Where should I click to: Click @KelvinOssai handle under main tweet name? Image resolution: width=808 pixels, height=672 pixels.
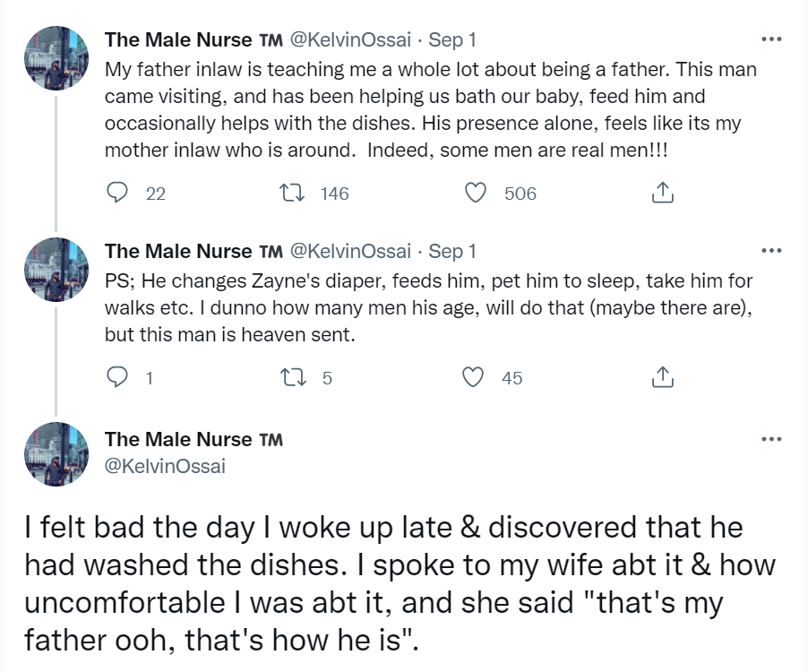pyautogui.click(x=165, y=465)
